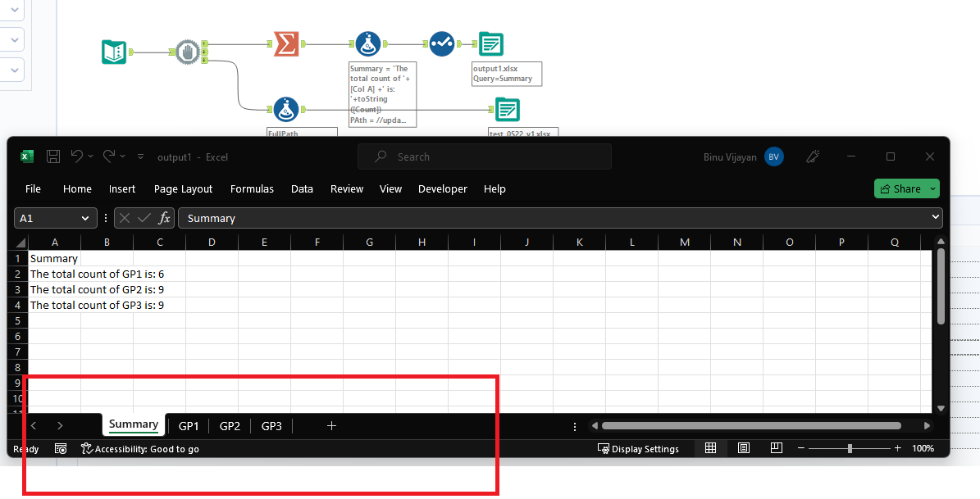Adjust the zoom slider in status bar
980x499 pixels.
[850, 448]
